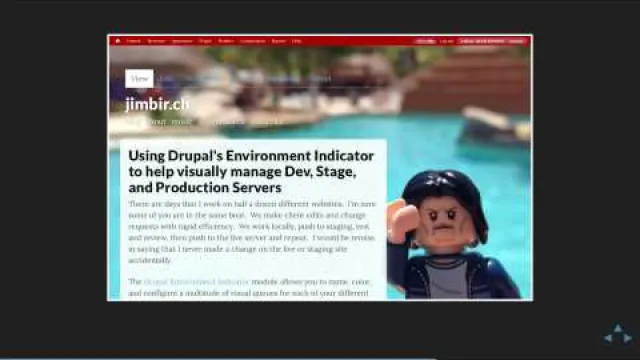Open the Help admin menu item

(297, 41)
